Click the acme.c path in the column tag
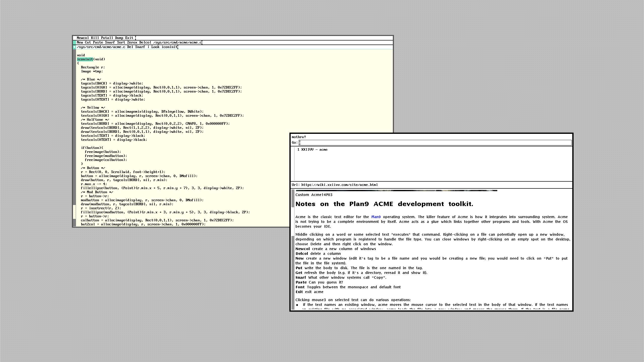This screenshot has height=362, width=644. (x=177, y=43)
